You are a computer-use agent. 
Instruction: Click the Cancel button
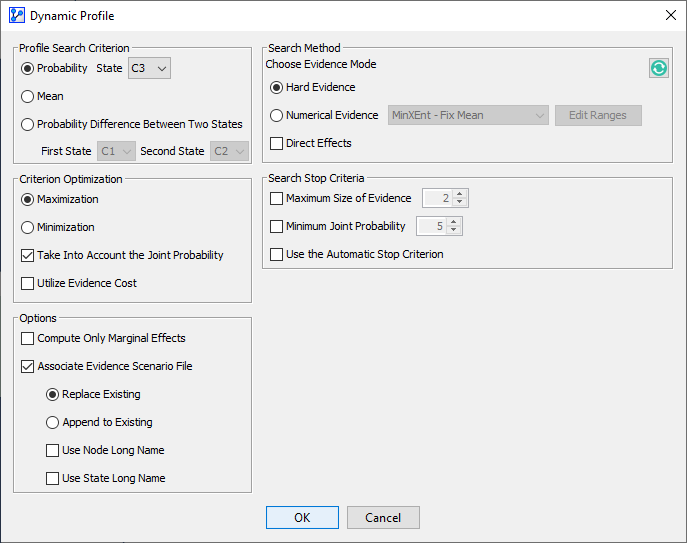[383, 517]
